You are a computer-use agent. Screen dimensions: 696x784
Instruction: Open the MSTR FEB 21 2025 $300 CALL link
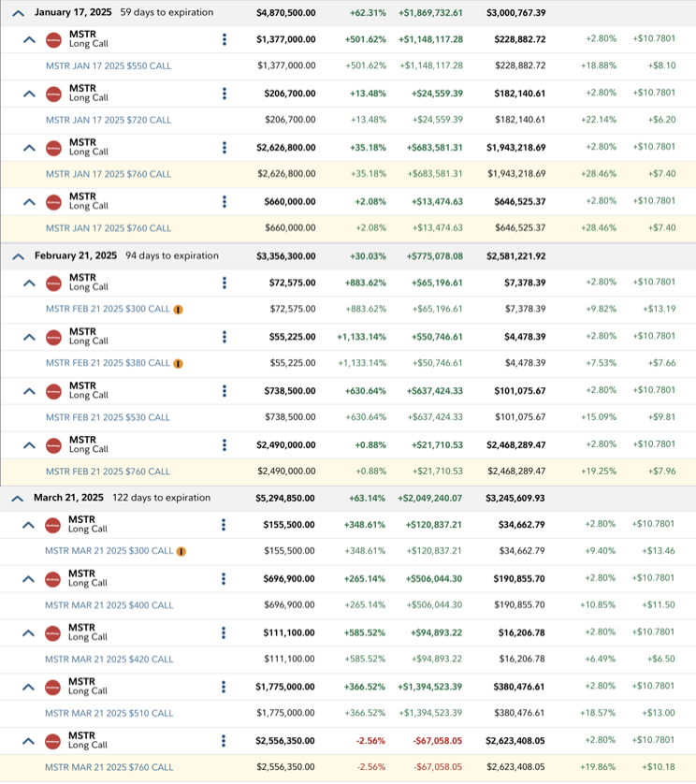tap(108, 309)
